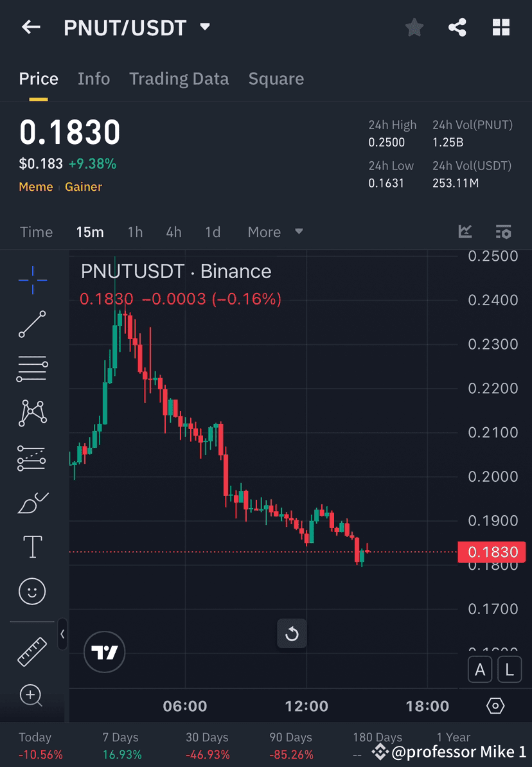Toggle logarithmic scale with the L button
This screenshot has width=532, height=767.
click(x=510, y=669)
